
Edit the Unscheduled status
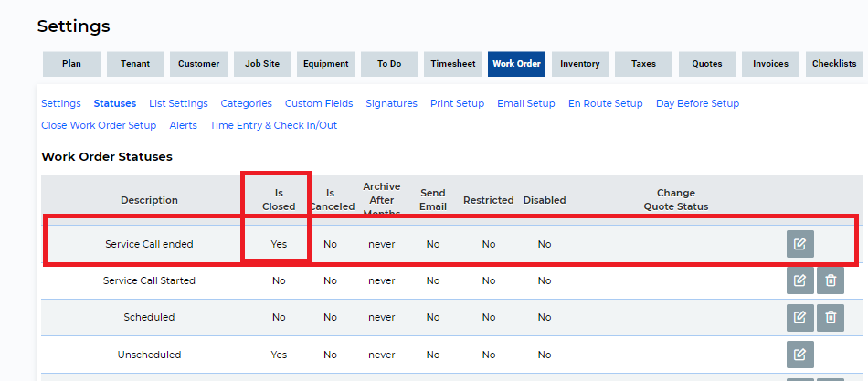click(799, 355)
